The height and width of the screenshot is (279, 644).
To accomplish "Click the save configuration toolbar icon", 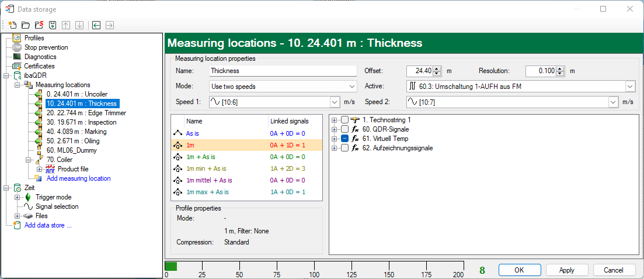I will pos(52,25).
